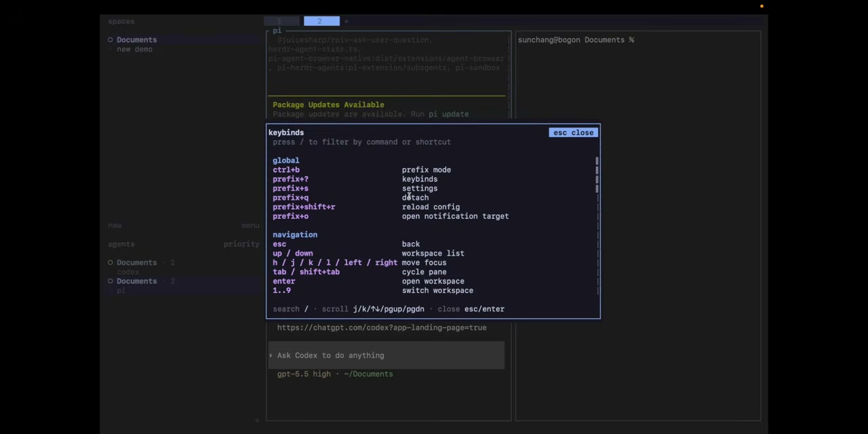Click the 'gpt-5.5 high' model status
Screen dimensions: 868x434
(304, 374)
